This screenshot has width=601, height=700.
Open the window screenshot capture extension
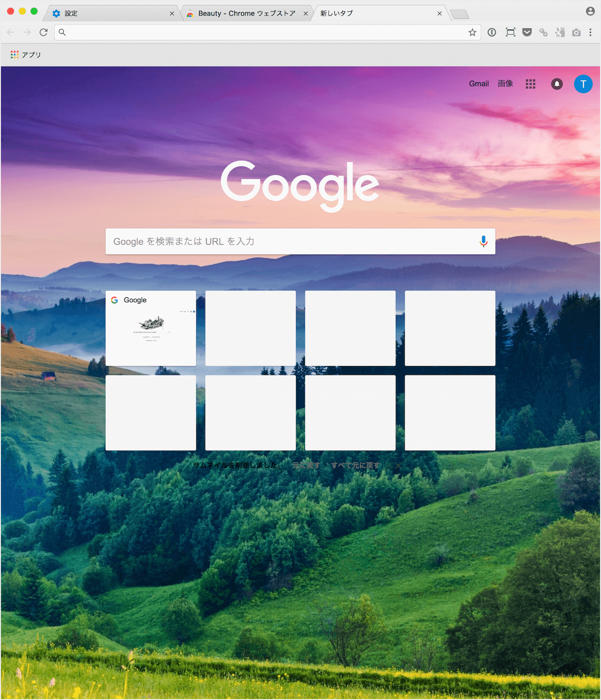click(510, 32)
